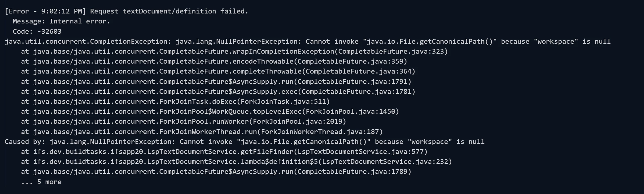The image size is (644, 194).
Task: Open the CompletableFuture.java:323 reference
Action: (393, 52)
